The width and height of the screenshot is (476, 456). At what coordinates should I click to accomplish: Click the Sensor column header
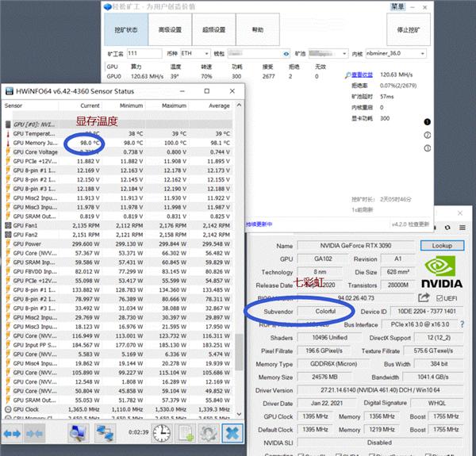click(x=13, y=105)
